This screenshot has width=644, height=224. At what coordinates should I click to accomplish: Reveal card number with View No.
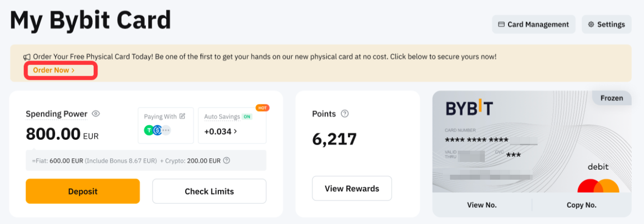pos(482,205)
